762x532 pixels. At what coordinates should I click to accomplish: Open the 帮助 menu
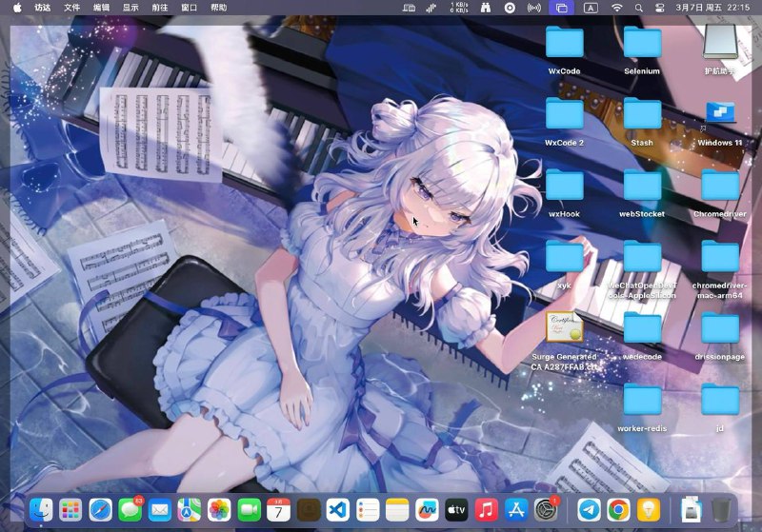click(x=219, y=8)
